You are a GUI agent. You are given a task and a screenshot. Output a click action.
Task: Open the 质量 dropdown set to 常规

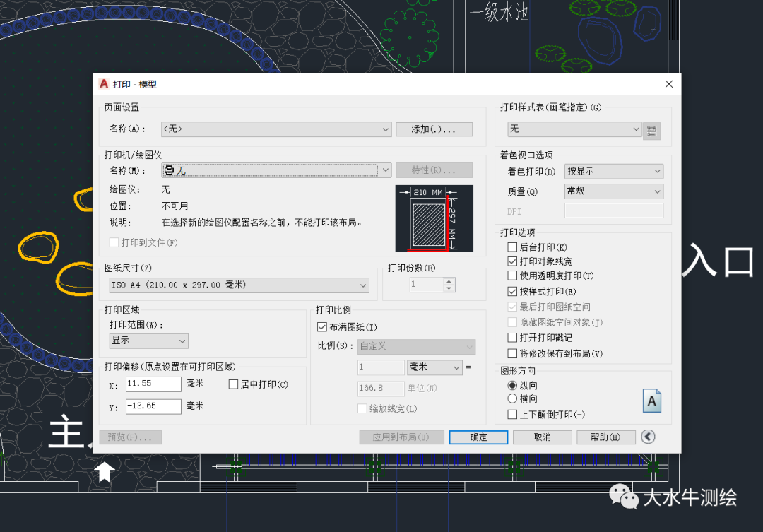613,191
